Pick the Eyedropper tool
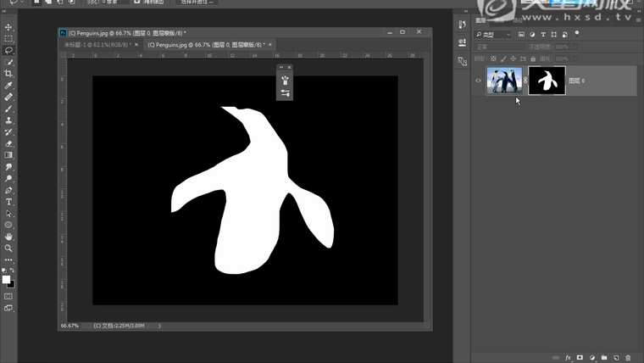 pos(8,86)
